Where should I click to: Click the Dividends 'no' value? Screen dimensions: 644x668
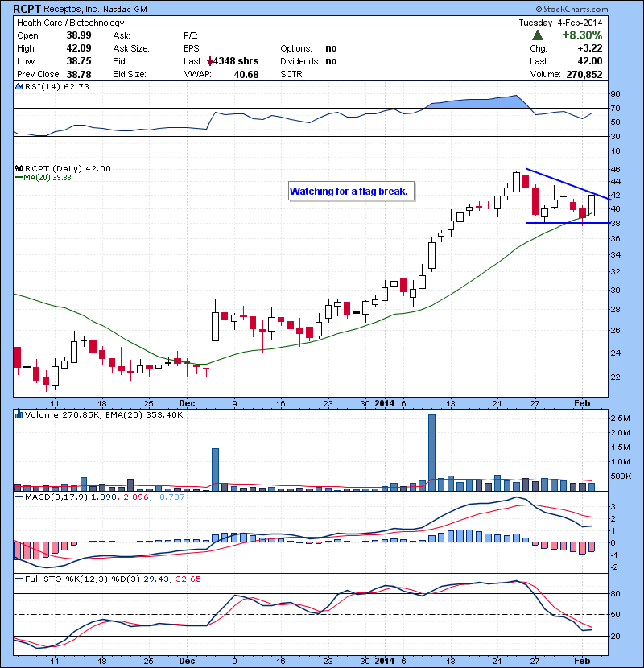[x=331, y=61]
